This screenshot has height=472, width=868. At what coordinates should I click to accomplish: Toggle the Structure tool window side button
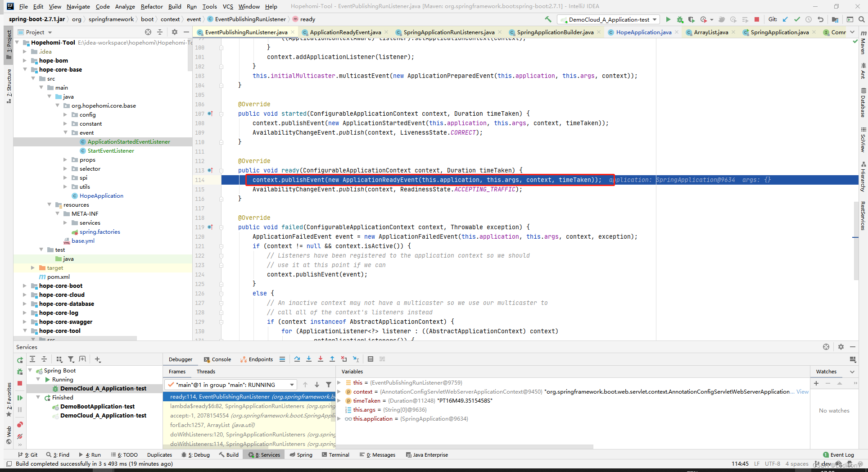(9, 86)
